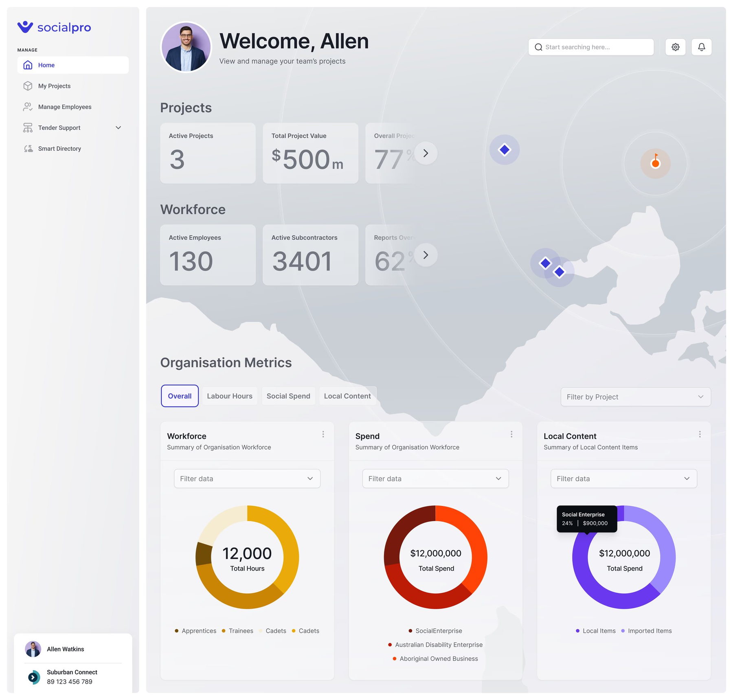Click the Suburban Connect company icon
Screen dimensions: 733x700
(x=33, y=677)
